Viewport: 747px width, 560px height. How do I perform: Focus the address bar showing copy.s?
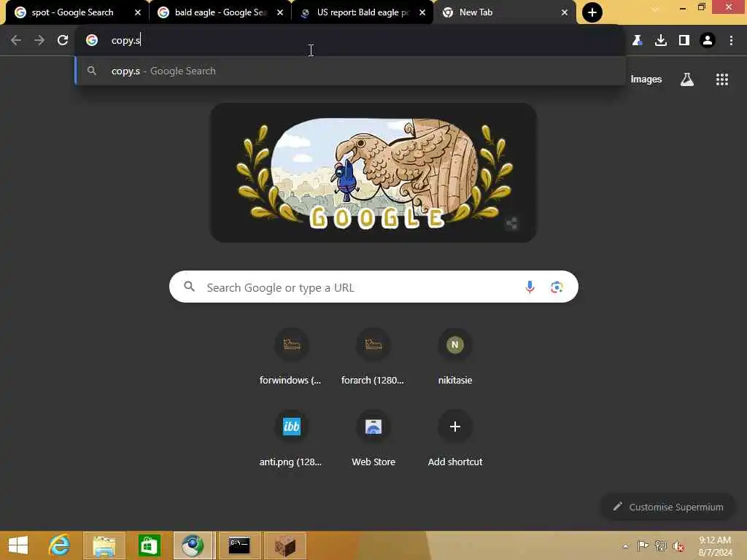350,40
